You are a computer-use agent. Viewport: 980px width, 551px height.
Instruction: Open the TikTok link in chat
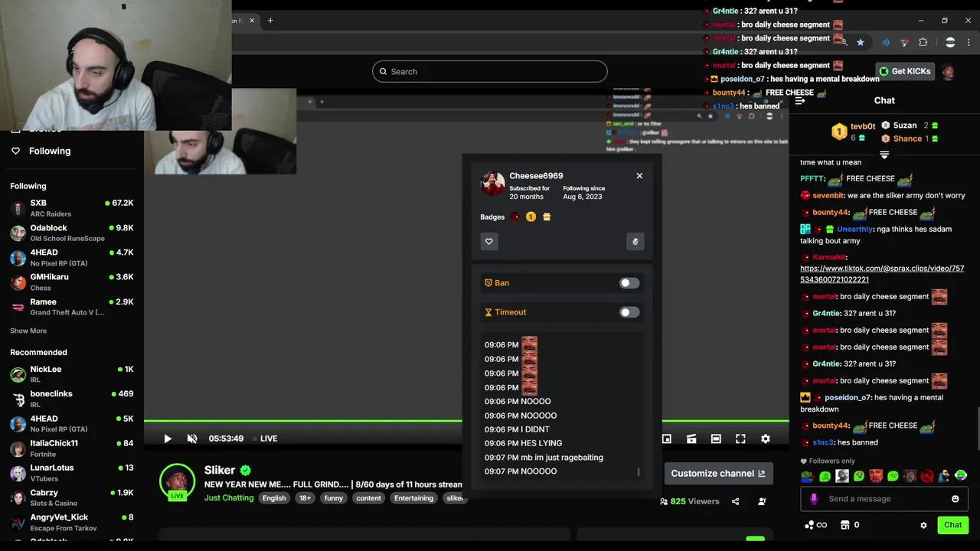click(882, 274)
